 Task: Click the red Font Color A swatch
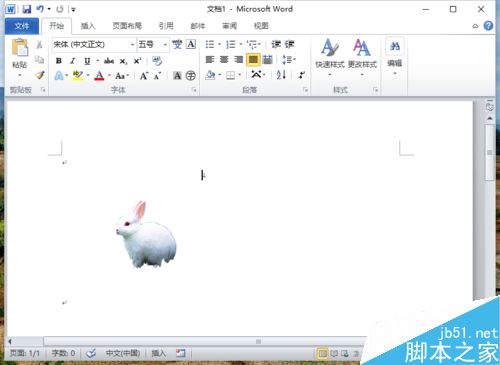pyautogui.click(x=99, y=76)
